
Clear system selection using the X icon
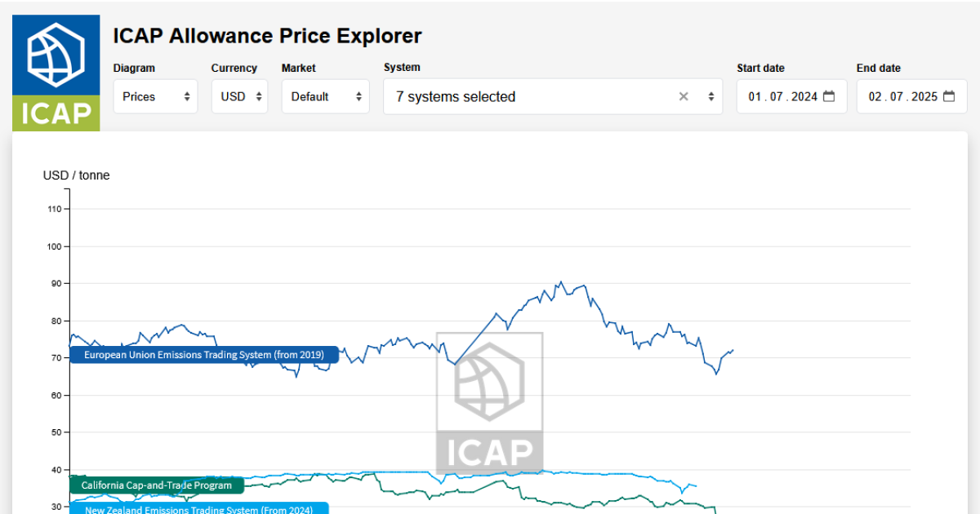[684, 96]
